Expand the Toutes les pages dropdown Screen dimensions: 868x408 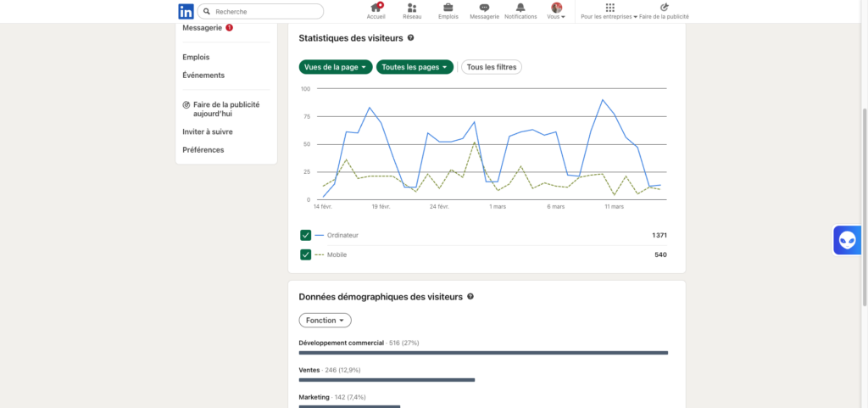tap(415, 67)
